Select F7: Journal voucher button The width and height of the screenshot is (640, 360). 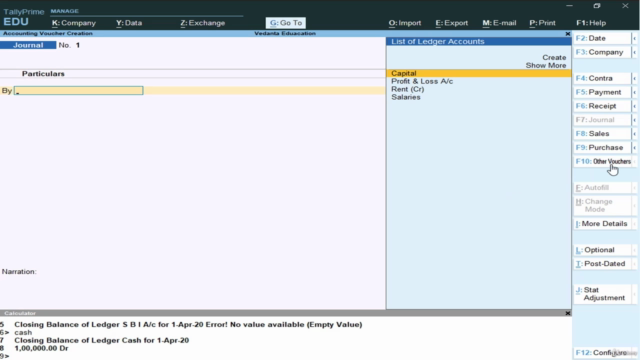pyautogui.click(x=602, y=120)
